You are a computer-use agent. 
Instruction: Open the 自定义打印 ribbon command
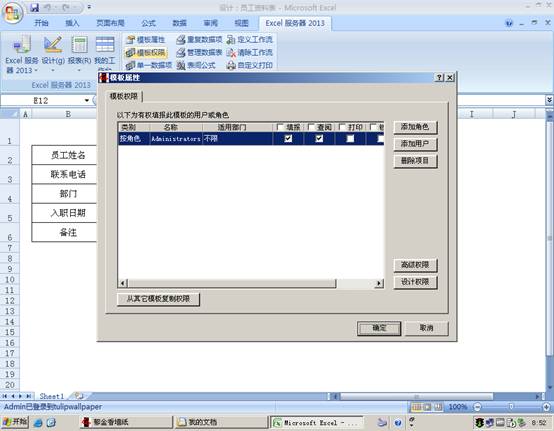[x=250, y=65]
